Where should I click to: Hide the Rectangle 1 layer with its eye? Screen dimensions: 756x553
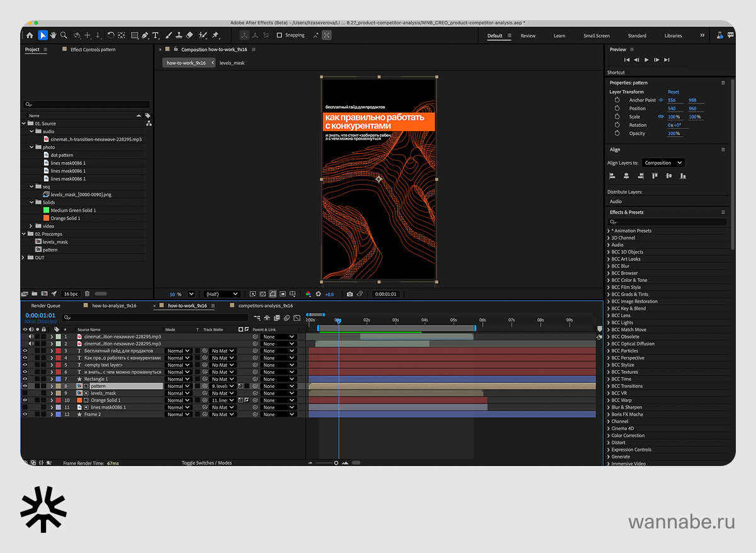pos(25,379)
